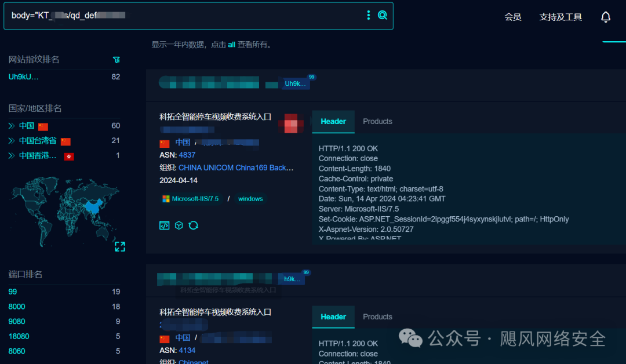Click the search magnifier icon in query bar

pos(383,15)
